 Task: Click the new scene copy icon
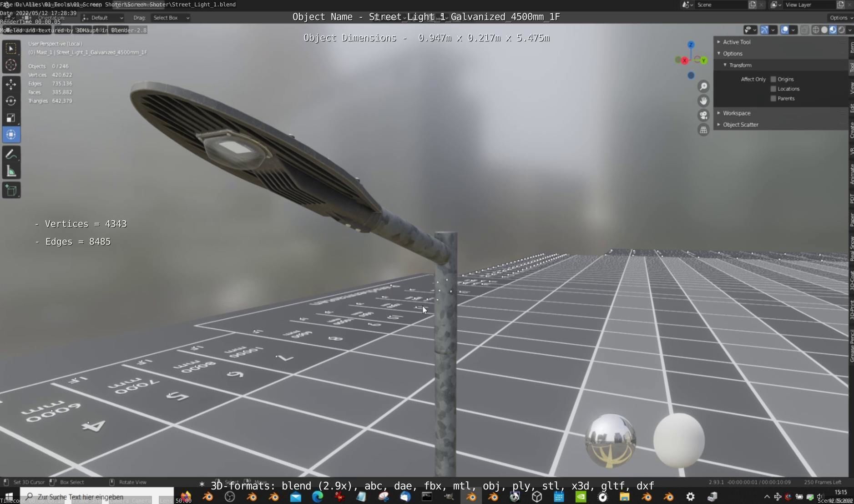click(753, 5)
